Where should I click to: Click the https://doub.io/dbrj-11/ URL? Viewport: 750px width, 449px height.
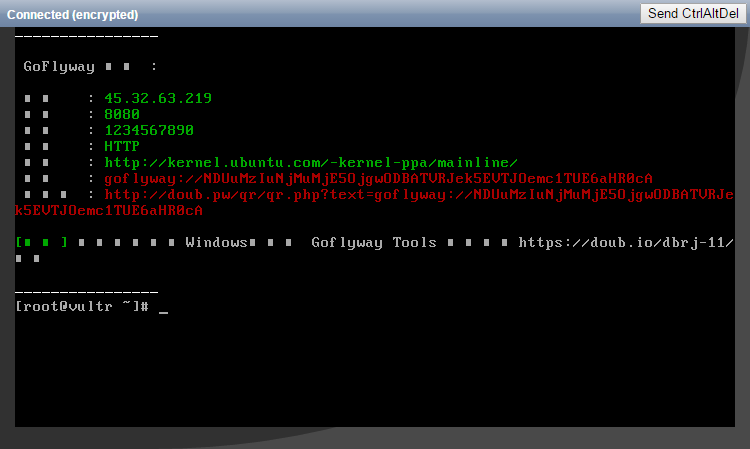626,243
